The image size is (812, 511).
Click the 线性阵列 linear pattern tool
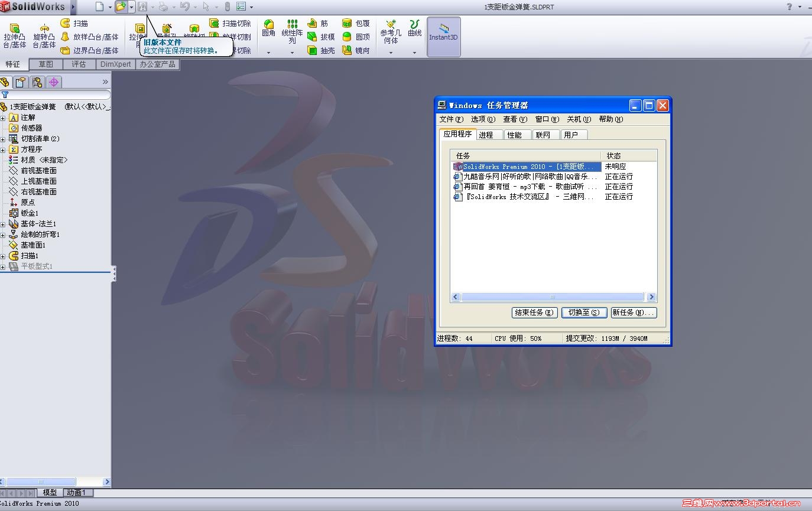292,32
